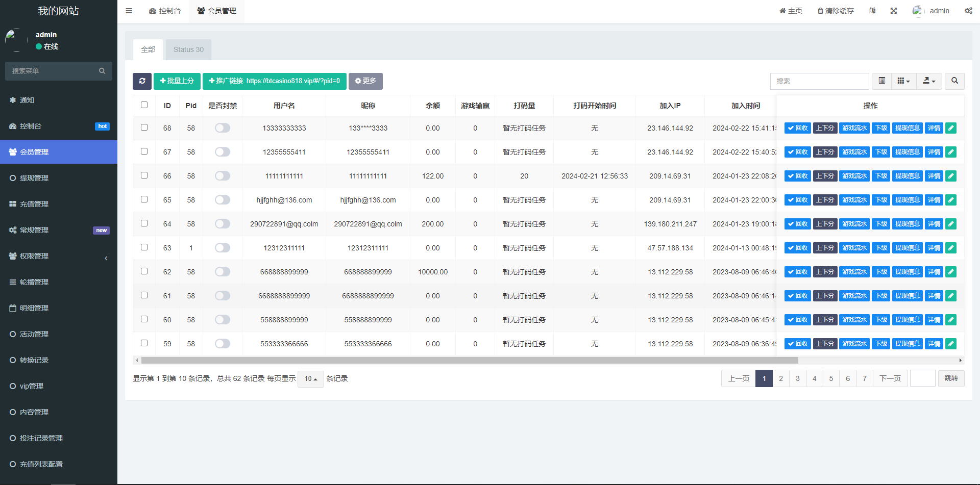Toggle the ban switch for user ID 66
980x485 pixels.
(223, 176)
